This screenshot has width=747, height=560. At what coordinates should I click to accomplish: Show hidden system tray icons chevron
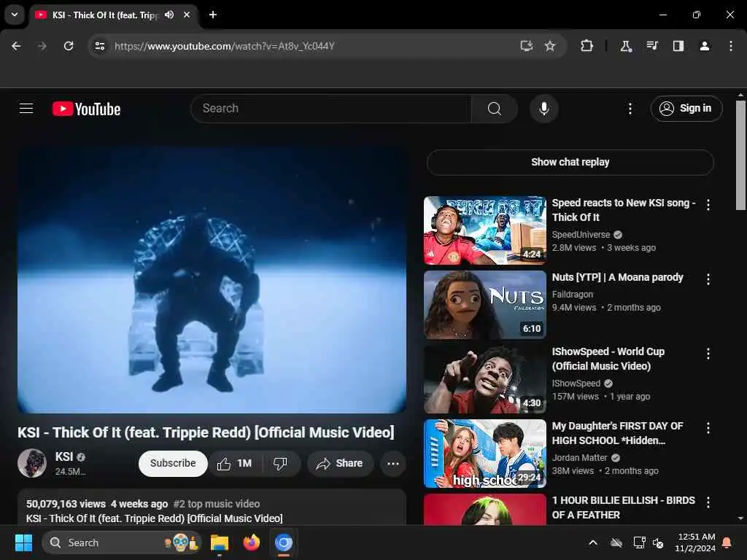592,542
